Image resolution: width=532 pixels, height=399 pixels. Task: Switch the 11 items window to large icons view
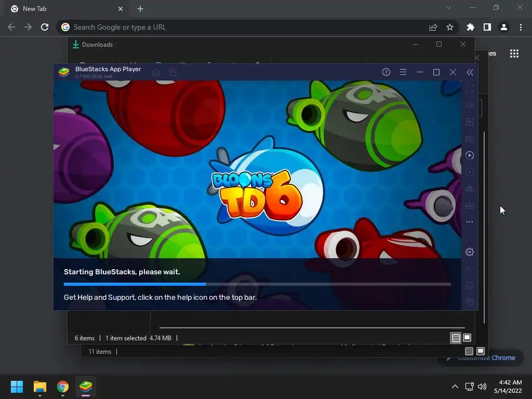tap(481, 351)
